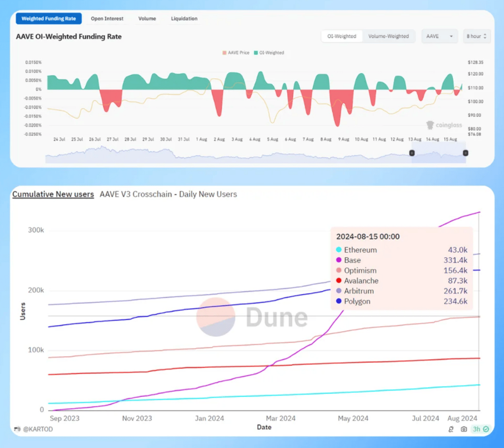The height and width of the screenshot is (448, 504).
Task: Click the left handle of the range slider
Action: pos(412,153)
